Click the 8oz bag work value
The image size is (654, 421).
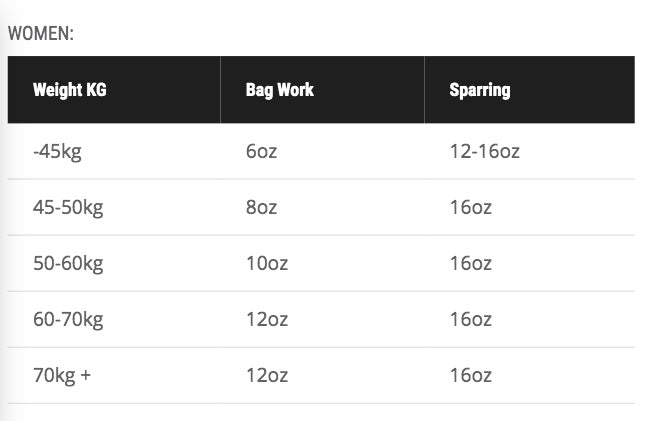(x=261, y=208)
